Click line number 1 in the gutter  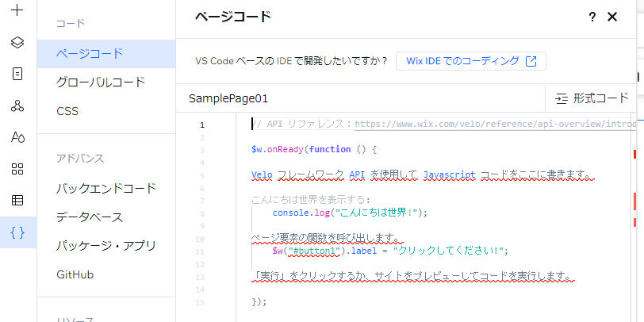(201, 125)
